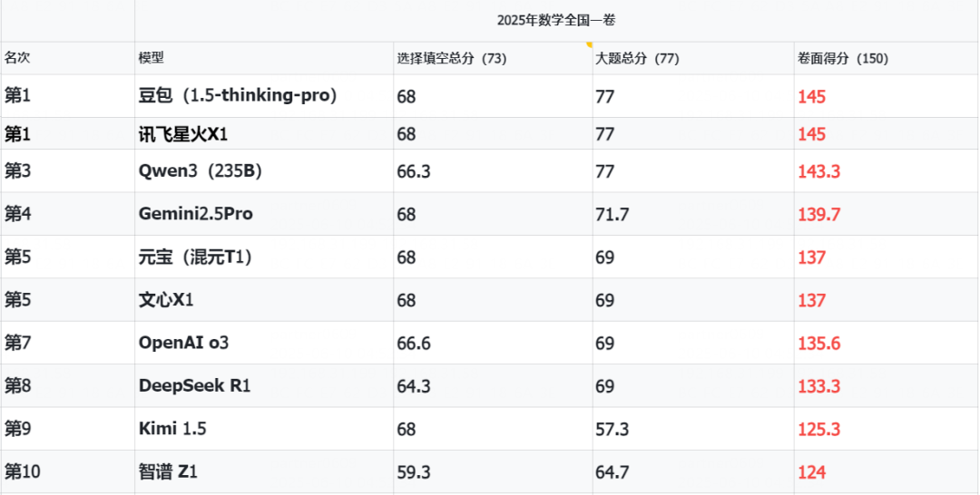This screenshot has height=495, width=980.
Task: Select the 豆包 (1.5-thinking-pro) model cell
Action: coord(264,96)
